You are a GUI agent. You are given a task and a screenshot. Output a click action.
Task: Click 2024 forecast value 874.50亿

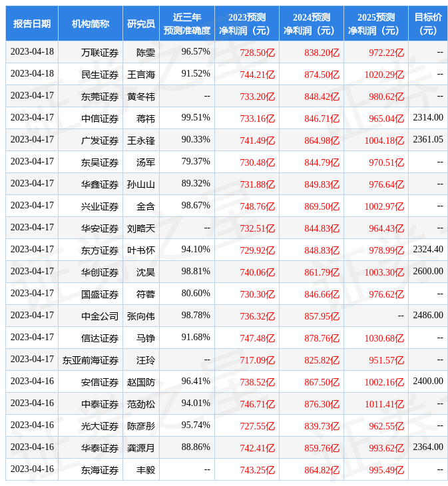coord(322,75)
